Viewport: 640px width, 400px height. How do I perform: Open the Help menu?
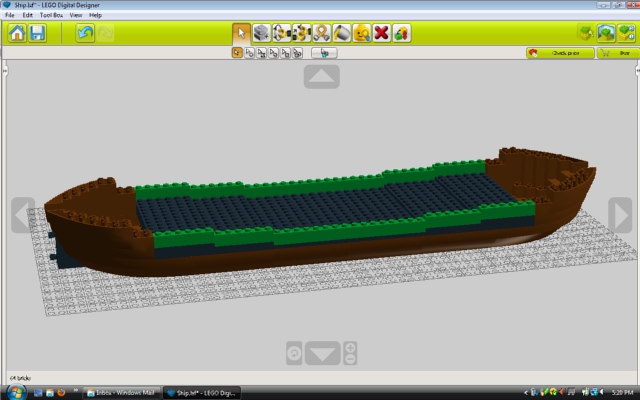(96, 15)
